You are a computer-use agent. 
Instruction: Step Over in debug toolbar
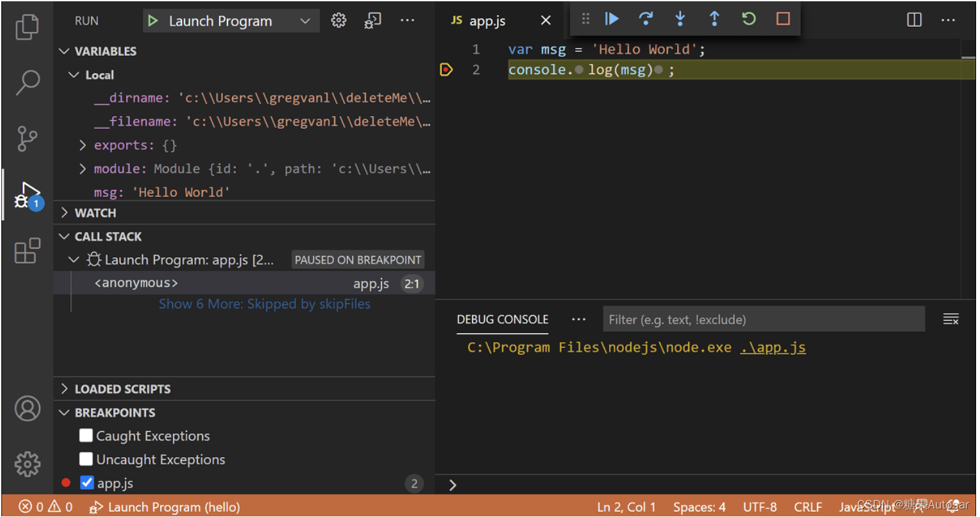(646, 19)
